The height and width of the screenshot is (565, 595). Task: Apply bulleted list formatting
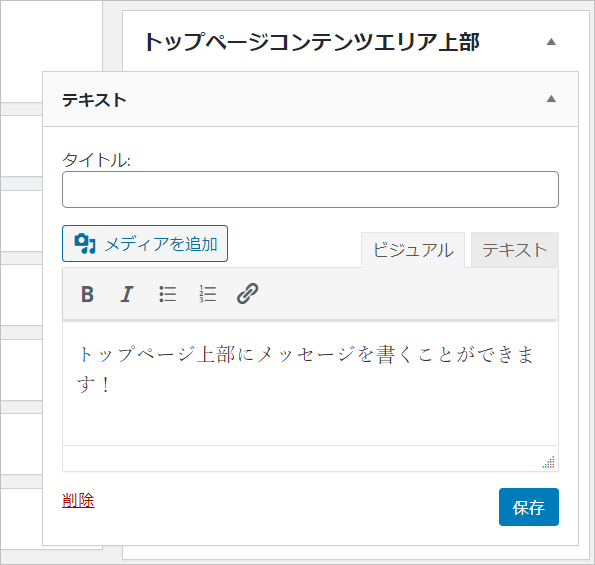(x=167, y=294)
